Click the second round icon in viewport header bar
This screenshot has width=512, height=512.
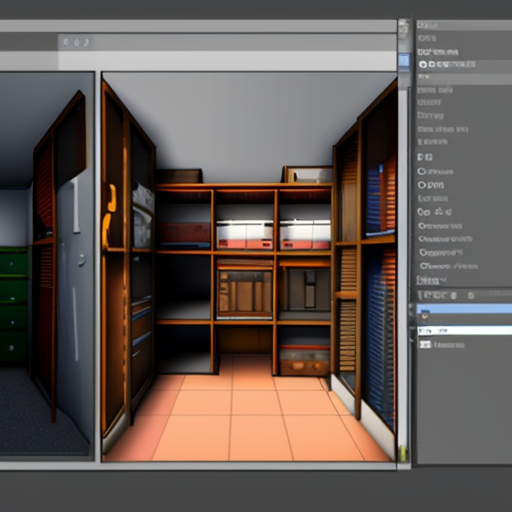76,42
